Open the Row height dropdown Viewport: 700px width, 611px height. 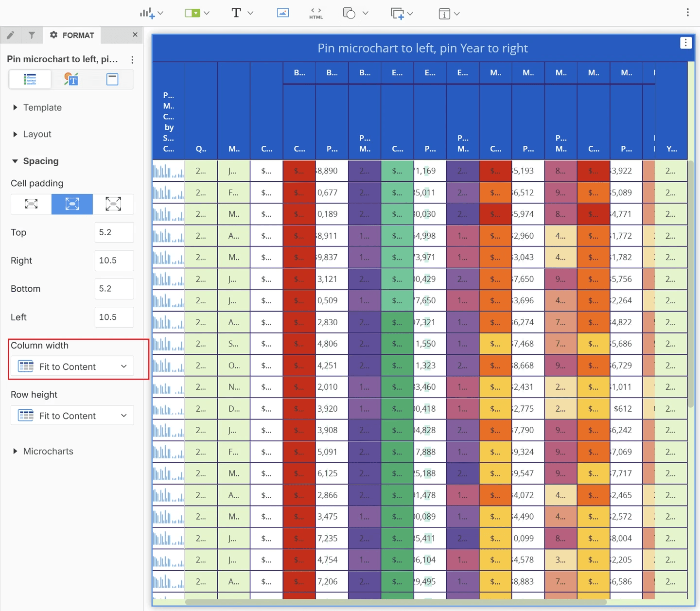[x=72, y=416]
